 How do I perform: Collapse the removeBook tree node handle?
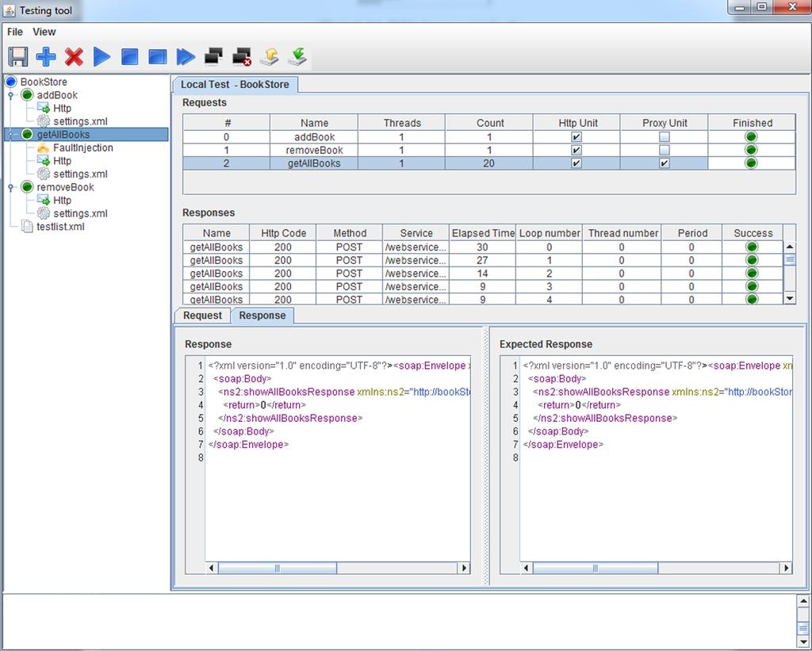11,187
